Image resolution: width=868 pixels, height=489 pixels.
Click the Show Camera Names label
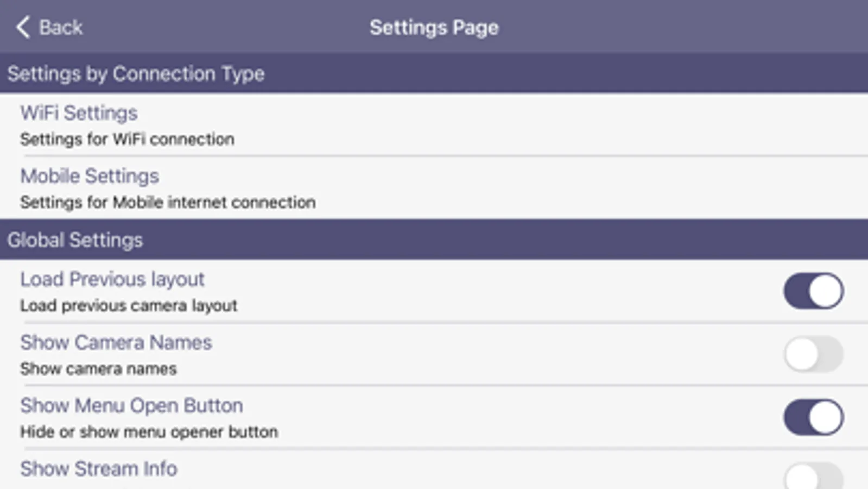coord(116,342)
